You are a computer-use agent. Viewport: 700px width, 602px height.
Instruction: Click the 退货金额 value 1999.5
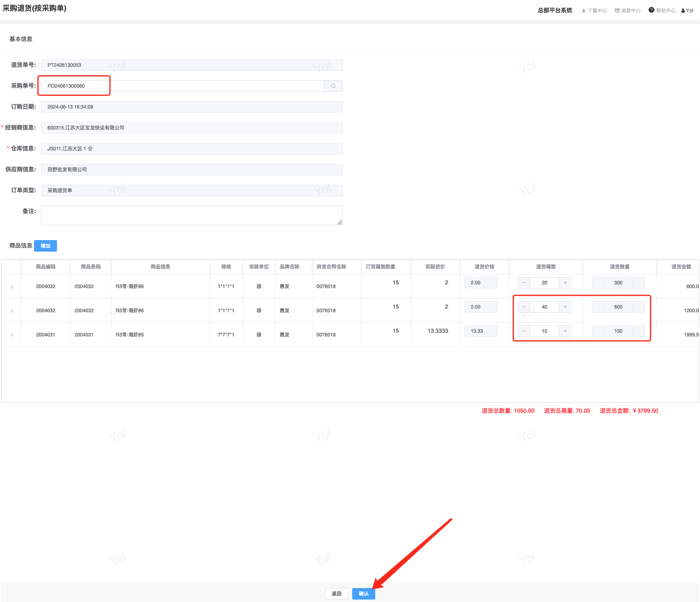tap(691, 335)
